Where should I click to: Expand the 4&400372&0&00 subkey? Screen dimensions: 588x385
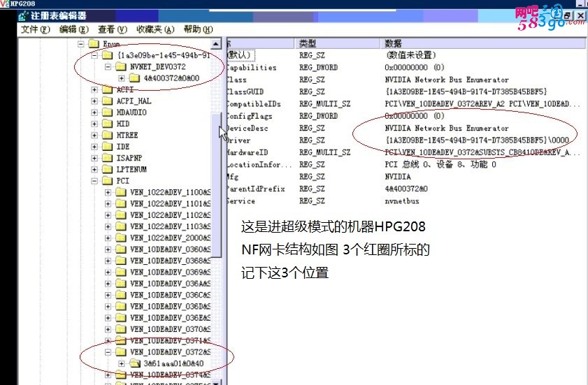coord(122,78)
